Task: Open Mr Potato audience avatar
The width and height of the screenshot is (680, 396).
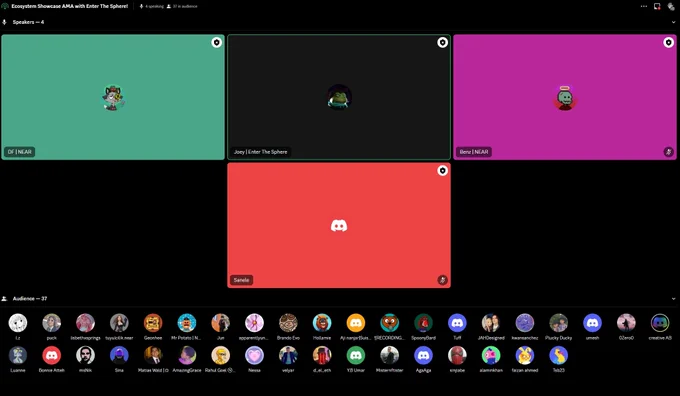Action: (187, 323)
